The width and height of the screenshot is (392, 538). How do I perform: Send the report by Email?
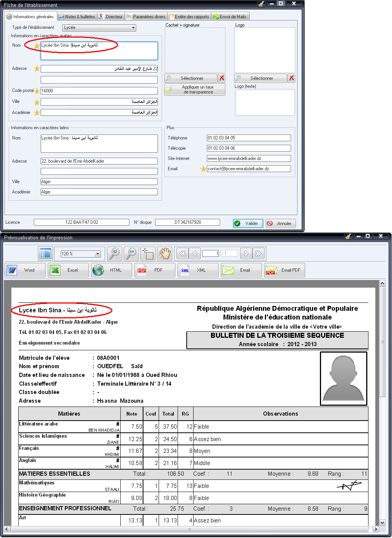coord(241,270)
